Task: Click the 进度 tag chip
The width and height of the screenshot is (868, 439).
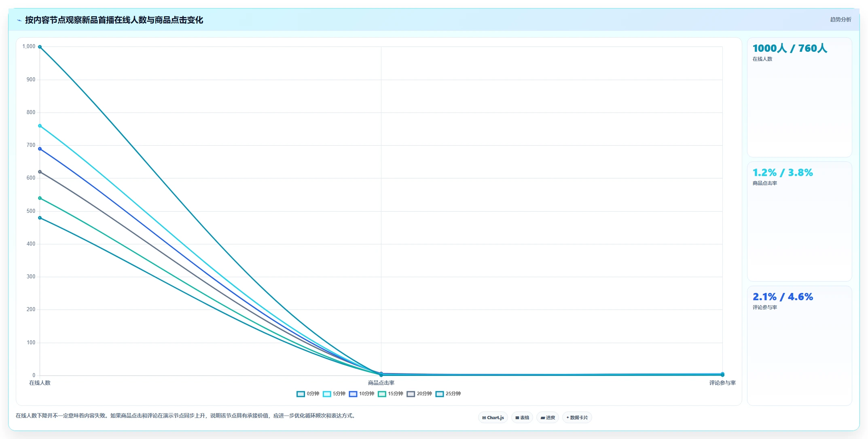Action: pos(548,418)
